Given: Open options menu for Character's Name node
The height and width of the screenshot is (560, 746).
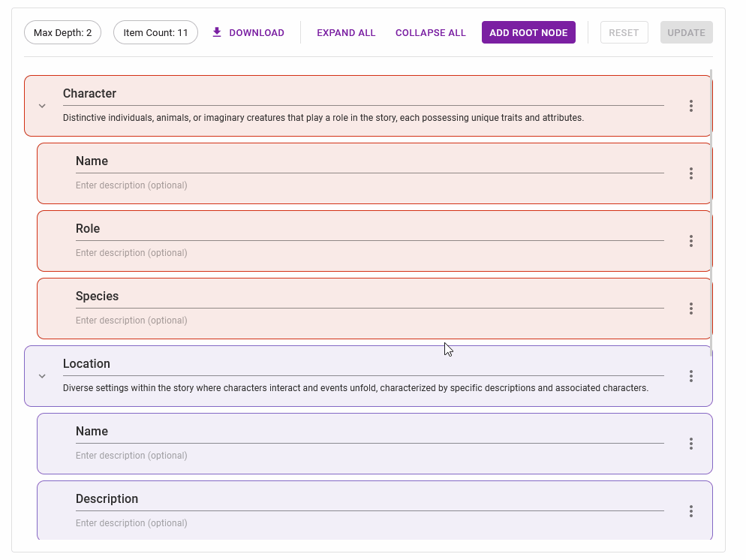Looking at the screenshot, I should pyautogui.click(x=690, y=173).
